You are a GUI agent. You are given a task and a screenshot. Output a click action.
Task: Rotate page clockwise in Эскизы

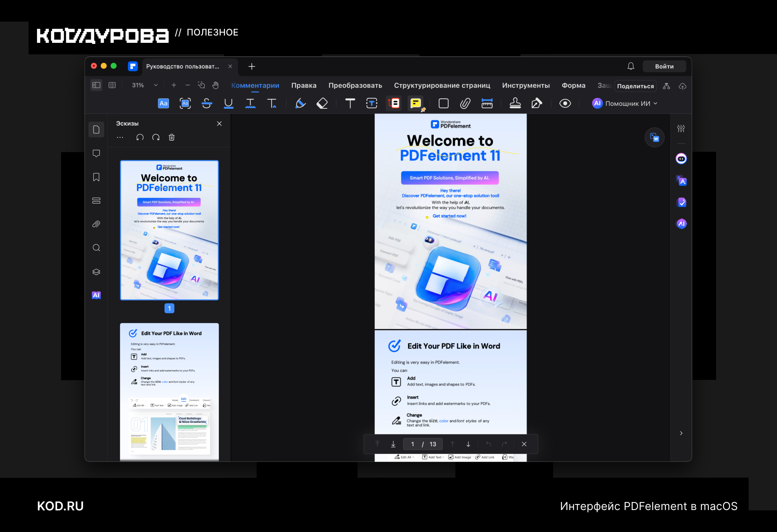pyautogui.click(x=156, y=137)
